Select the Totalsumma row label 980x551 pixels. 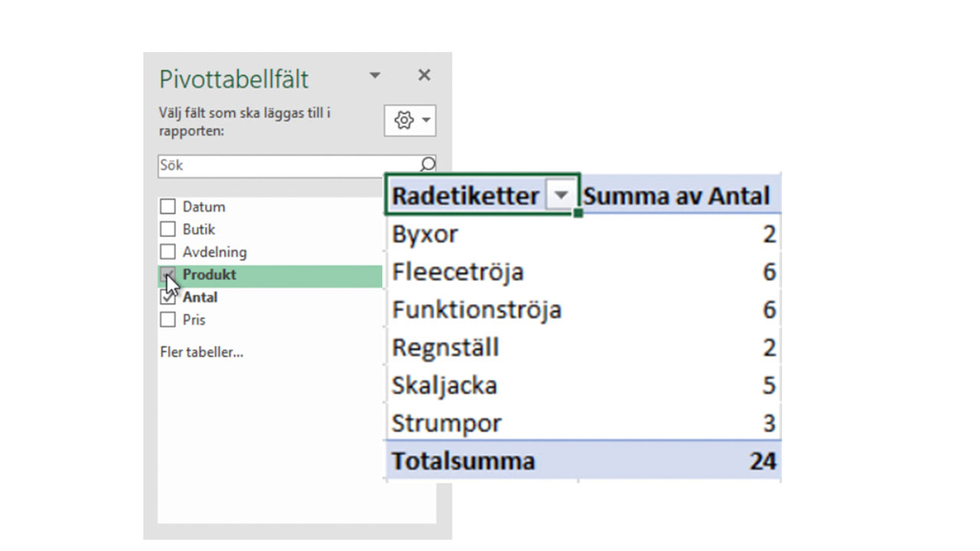tap(462, 461)
